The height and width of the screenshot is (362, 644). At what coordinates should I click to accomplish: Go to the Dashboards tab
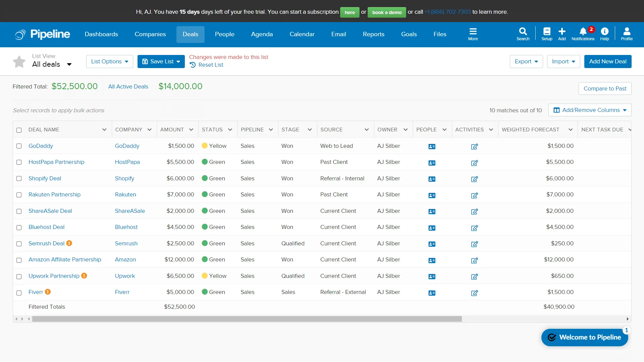(x=101, y=34)
